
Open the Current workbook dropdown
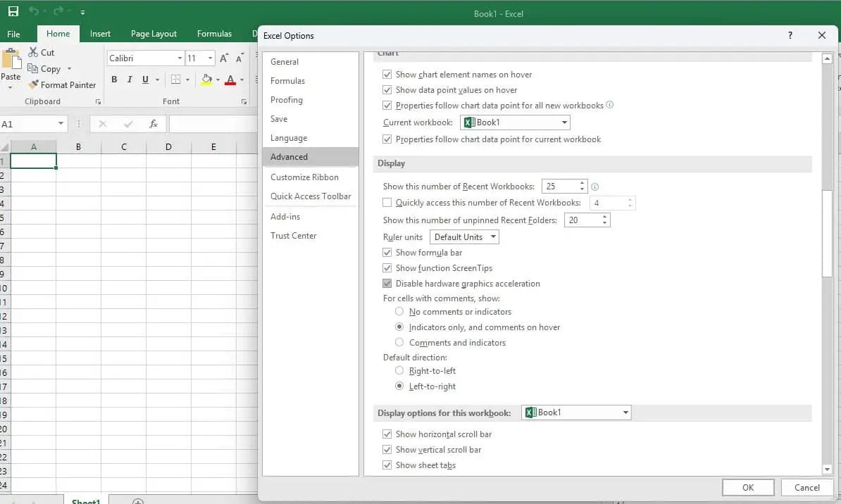(563, 122)
